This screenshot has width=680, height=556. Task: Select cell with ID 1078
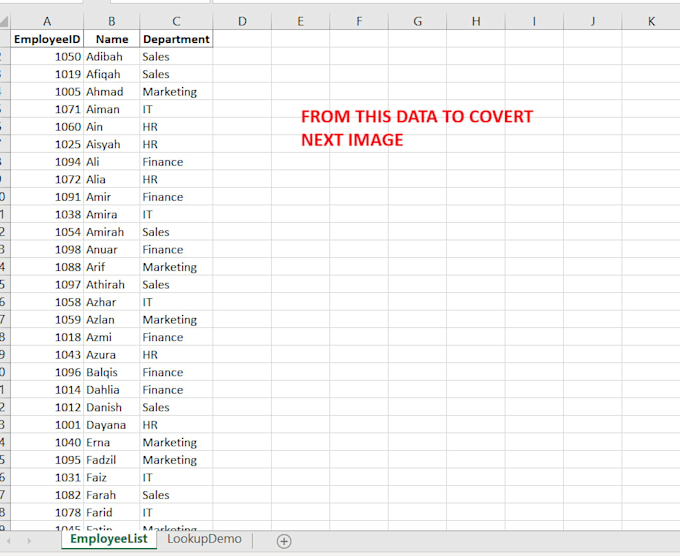pos(47,512)
